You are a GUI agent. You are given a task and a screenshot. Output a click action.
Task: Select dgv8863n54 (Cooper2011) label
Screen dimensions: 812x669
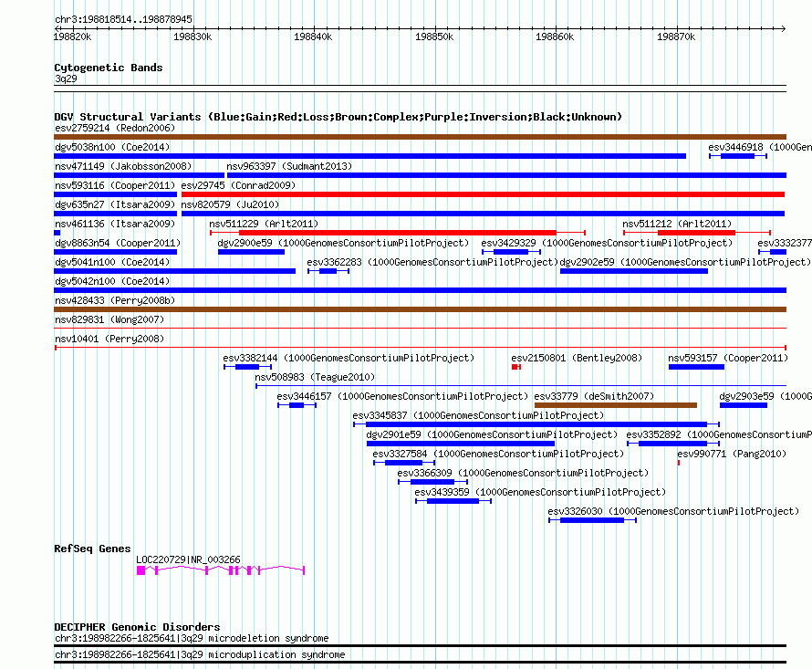pos(118,243)
